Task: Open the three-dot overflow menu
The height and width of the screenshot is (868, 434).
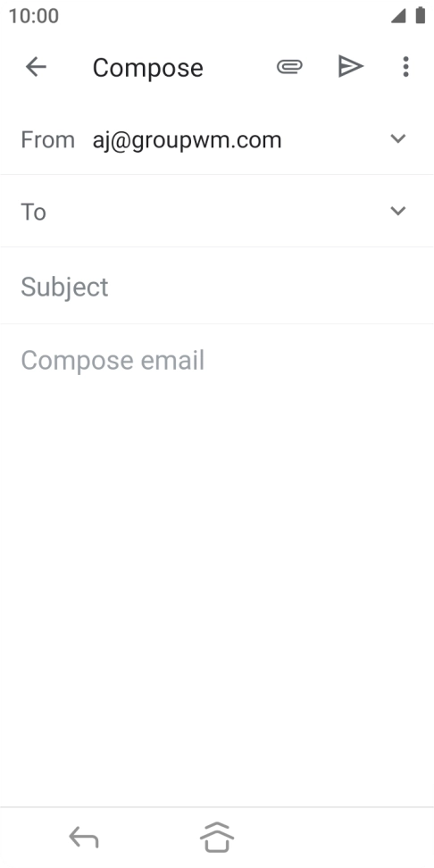Action: click(405, 66)
